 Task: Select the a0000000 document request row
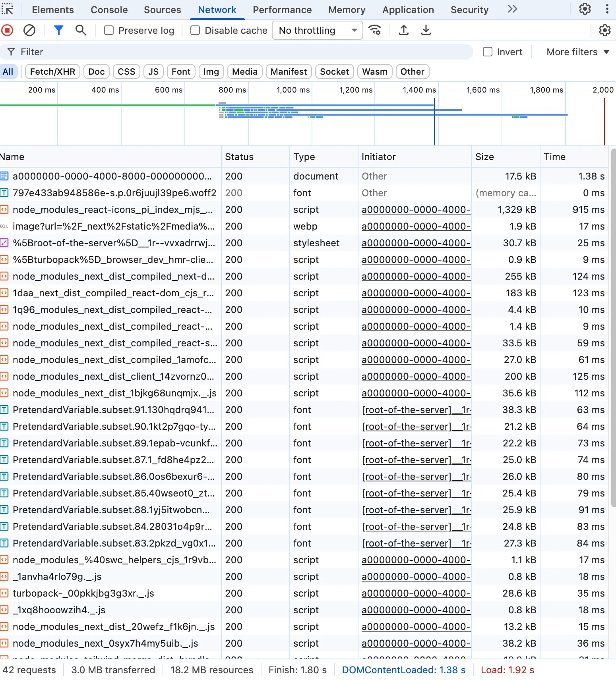(304, 176)
